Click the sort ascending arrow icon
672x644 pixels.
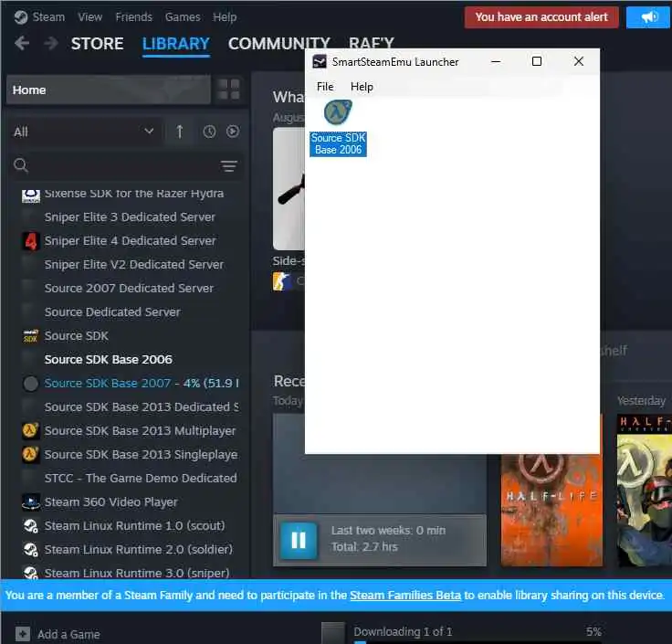tap(180, 132)
